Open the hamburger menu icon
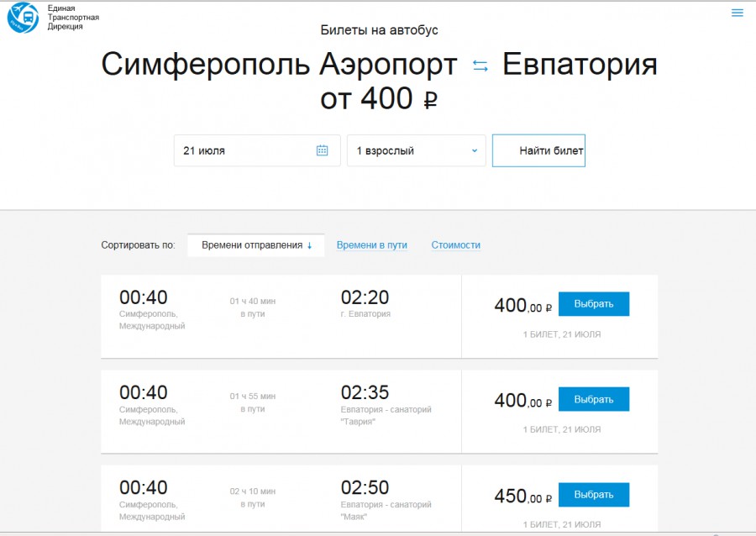Image resolution: width=756 pixels, height=536 pixels. pos(737,13)
